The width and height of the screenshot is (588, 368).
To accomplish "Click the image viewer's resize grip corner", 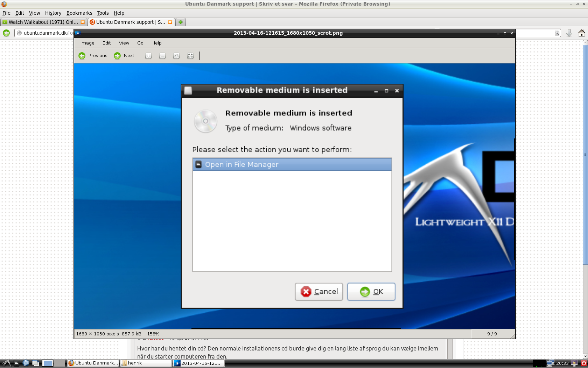I will [x=513, y=336].
